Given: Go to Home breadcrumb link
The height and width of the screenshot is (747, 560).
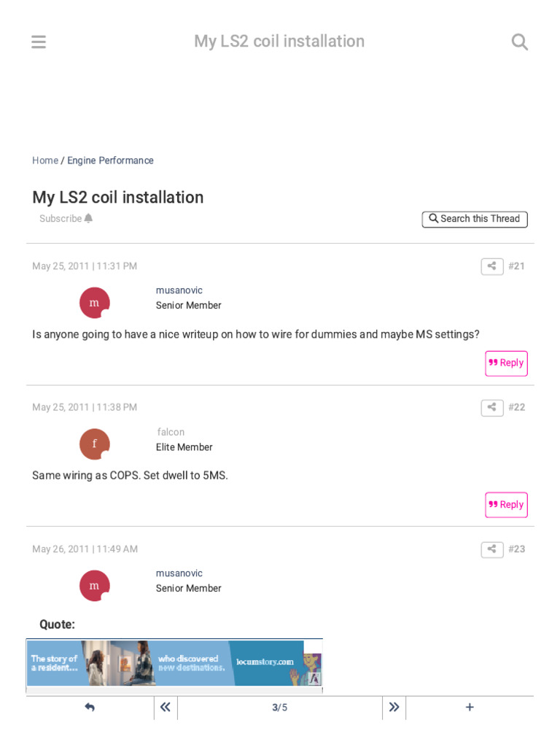Looking at the screenshot, I should (45, 160).
